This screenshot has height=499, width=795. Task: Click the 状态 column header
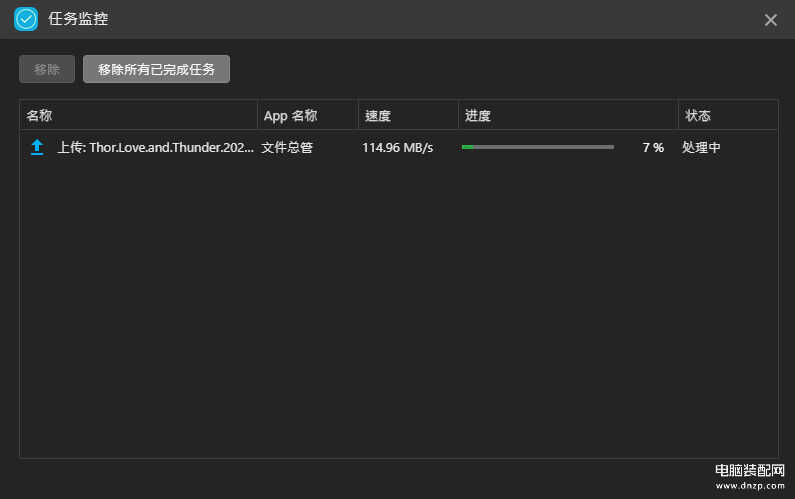pos(727,116)
